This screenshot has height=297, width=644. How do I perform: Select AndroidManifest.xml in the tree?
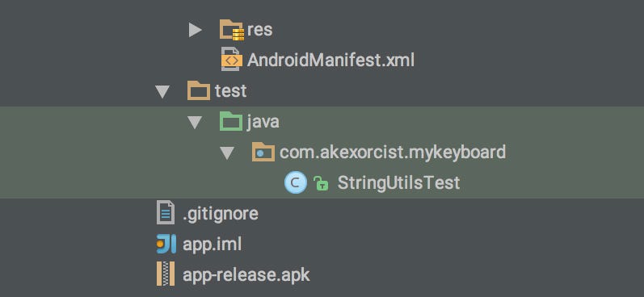click(x=330, y=61)
